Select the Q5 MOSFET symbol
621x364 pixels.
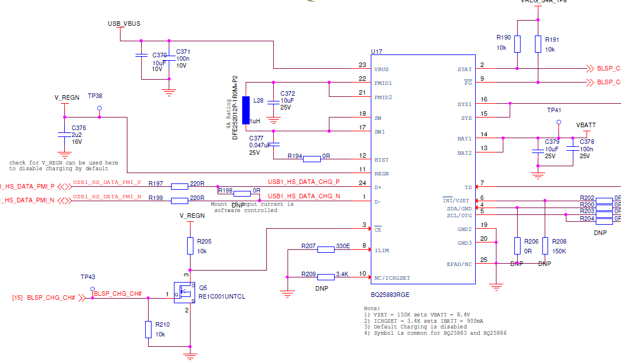pos(185,293)
